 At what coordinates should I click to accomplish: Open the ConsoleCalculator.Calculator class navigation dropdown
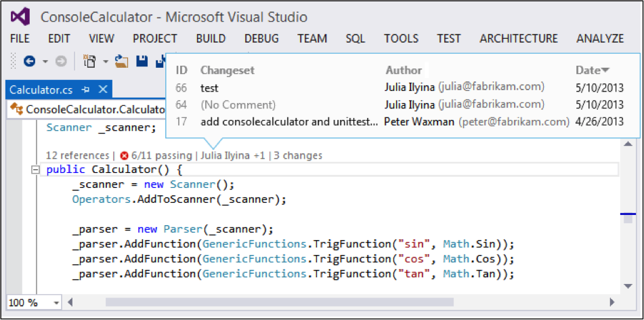[x=86, y=109]
